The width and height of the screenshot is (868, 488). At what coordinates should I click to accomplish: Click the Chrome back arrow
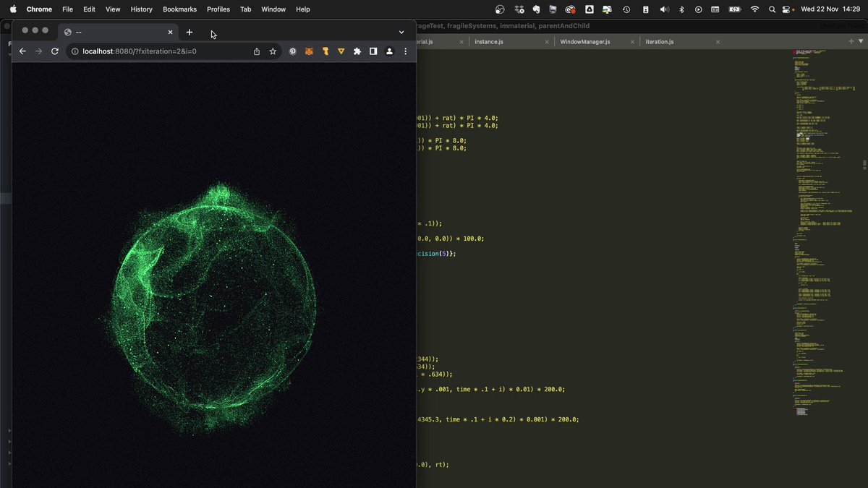[x=22, y=51]
